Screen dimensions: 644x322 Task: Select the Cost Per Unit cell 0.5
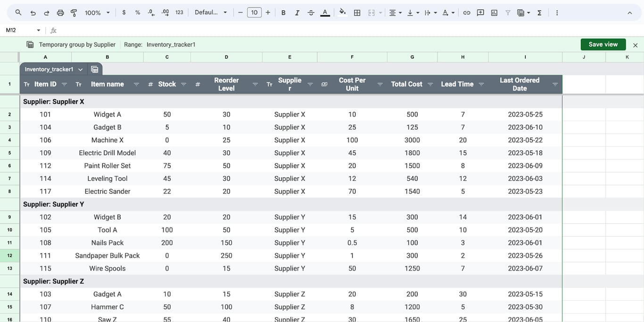[x=352, y=243]
